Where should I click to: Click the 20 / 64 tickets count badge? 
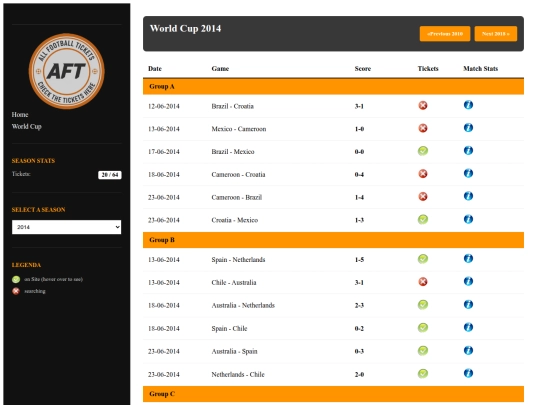click(x=110, y=175)
